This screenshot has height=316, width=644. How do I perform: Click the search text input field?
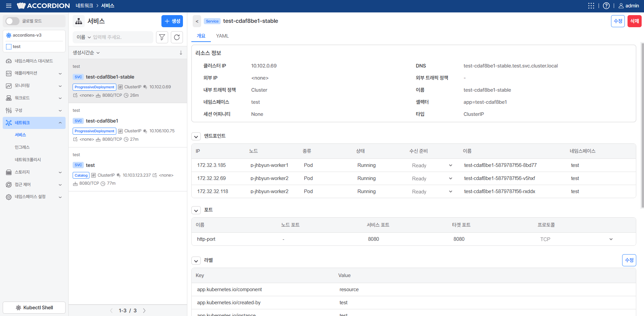coord(122,37)
